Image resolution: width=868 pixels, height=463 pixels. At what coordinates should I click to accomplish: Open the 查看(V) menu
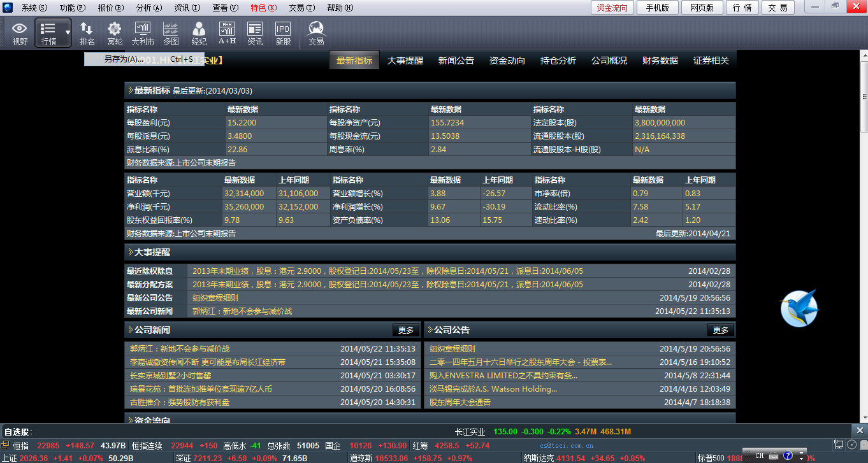(226, 8)
